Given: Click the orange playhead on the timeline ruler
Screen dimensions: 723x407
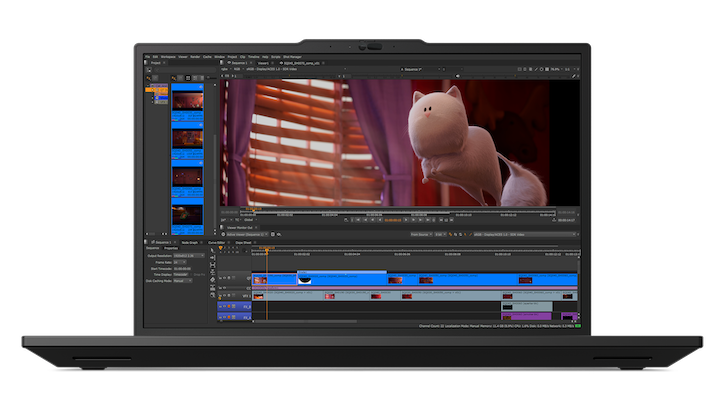Looking at the screenshot, I should pyautogui.click(x=267, y=249).
